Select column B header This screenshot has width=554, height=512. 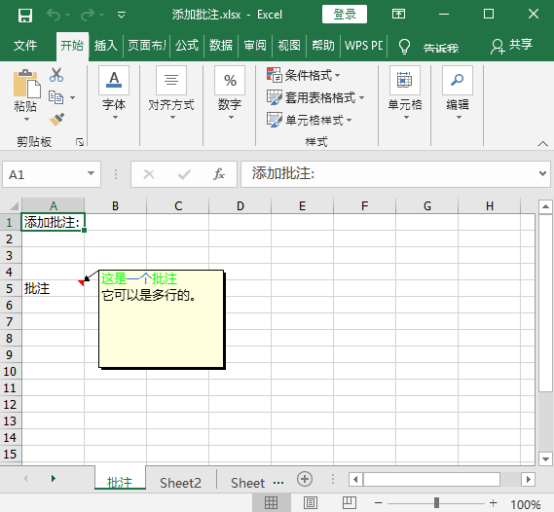pos(116,206)
